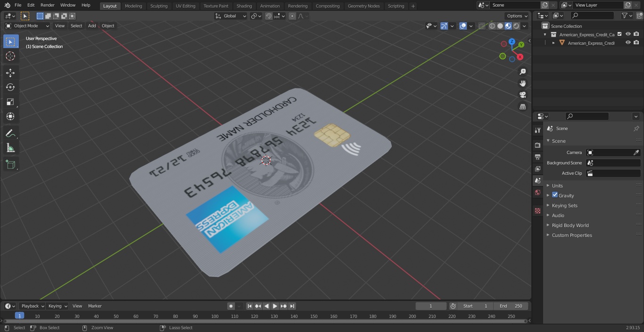Switch to Modeling workspace tab
This screenshot has width=644, height=332.
[x=133, y=6]
